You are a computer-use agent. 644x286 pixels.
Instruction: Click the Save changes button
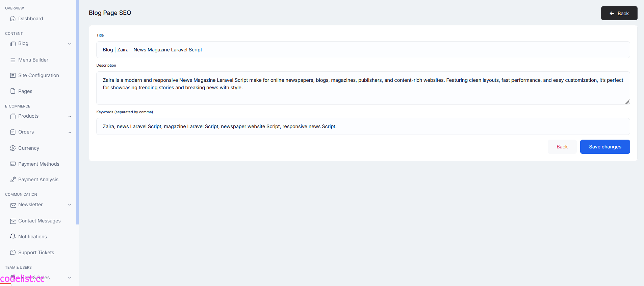[605, 147]
